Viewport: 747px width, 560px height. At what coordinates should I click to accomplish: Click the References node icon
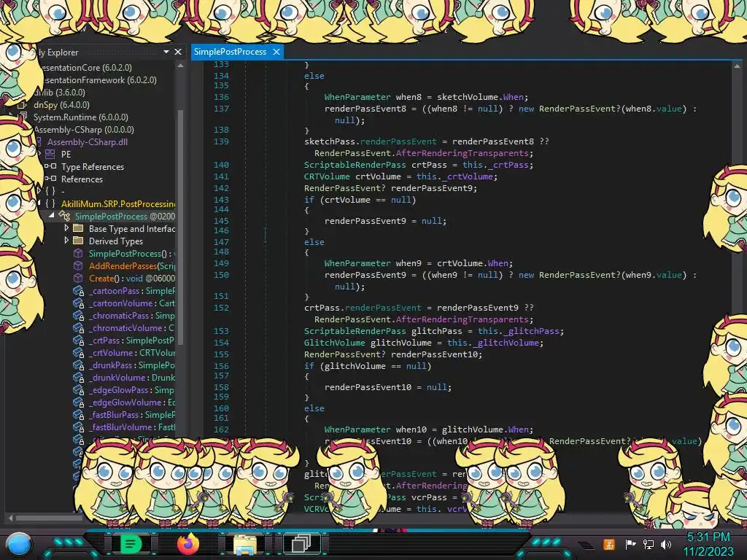50,179
